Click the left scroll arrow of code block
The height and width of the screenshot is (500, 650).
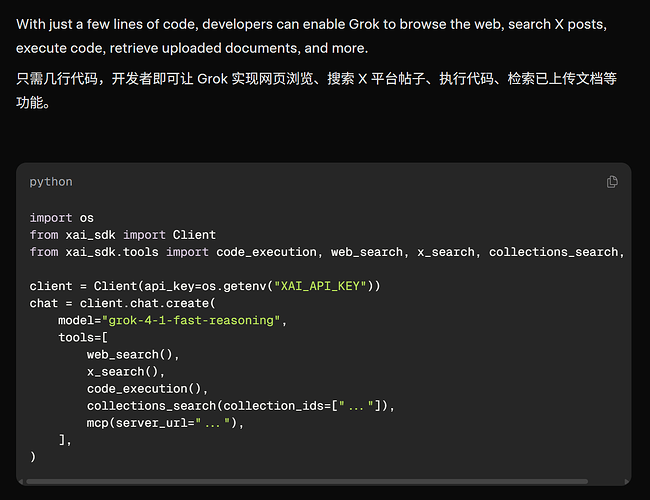click(21, 482)
